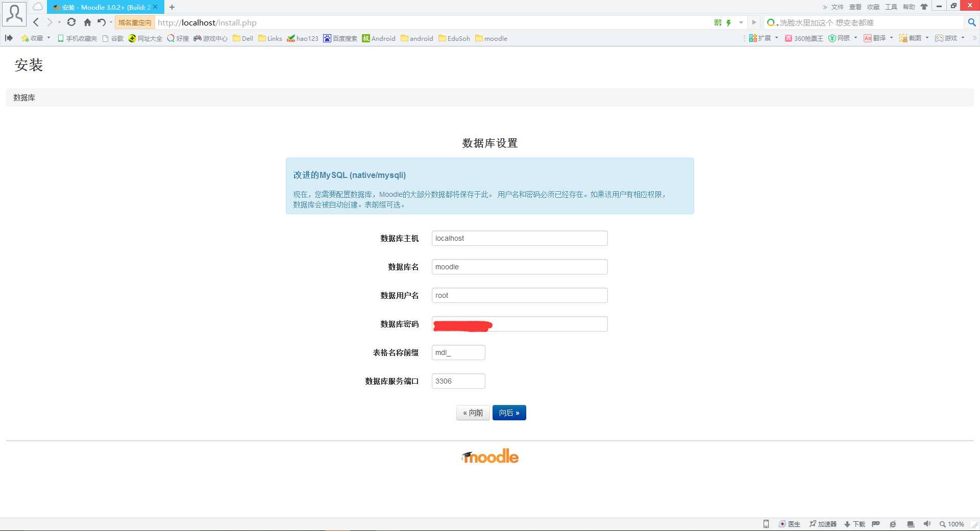Open the Dell bookmark folder
980x531 pixels.
pyautogui.click(x=243, y=38)
